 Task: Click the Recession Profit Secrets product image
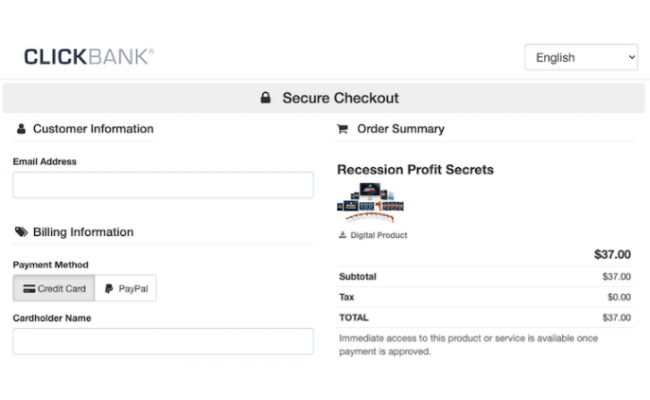tap(370, 203)
